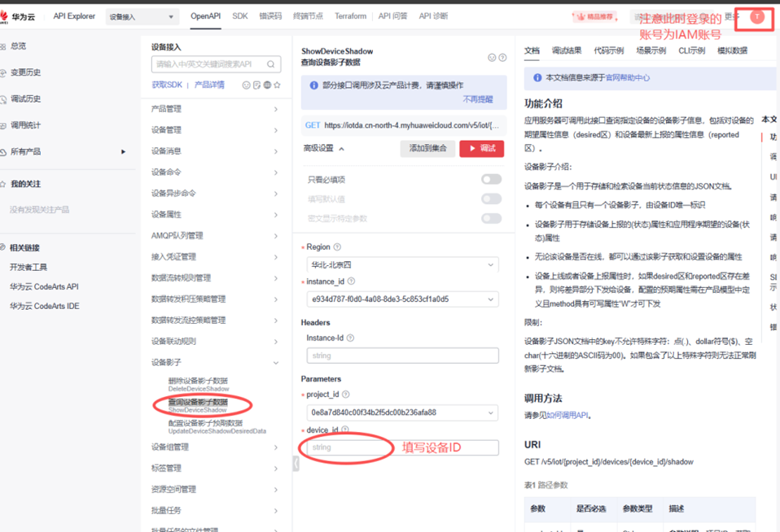
Task: Toggle the 密文显示特定参数 switch
Action: click(x=492, y=218)
